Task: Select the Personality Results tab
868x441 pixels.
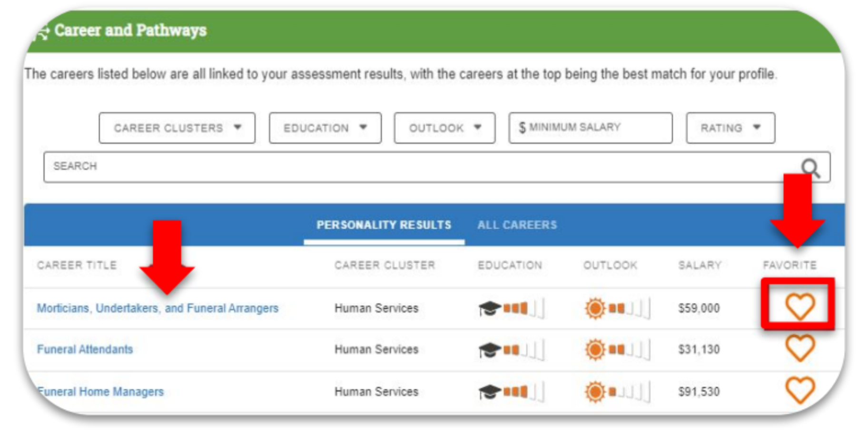Action: click(384, 225)
